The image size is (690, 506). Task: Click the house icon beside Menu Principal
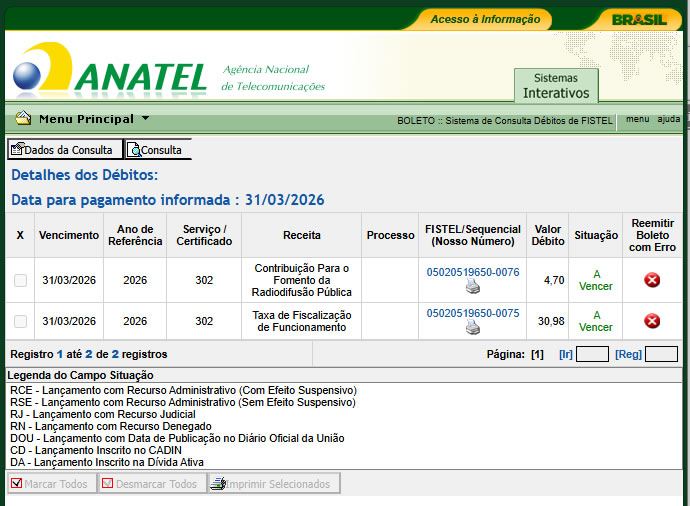pyautogui.click(x=23, y=119)
